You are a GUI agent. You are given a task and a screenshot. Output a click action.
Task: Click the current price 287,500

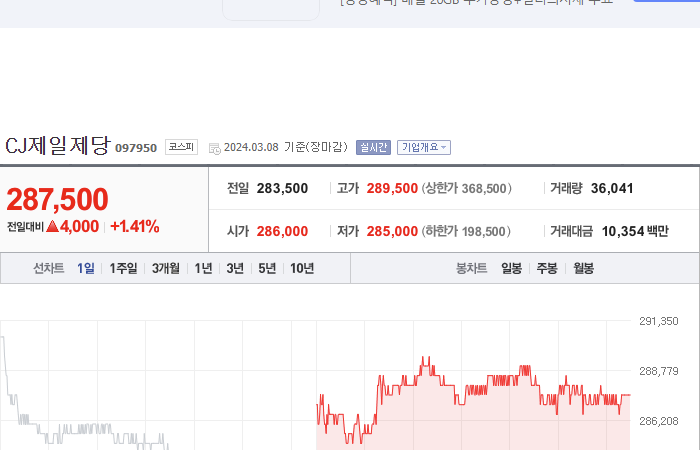coord(57,199)
